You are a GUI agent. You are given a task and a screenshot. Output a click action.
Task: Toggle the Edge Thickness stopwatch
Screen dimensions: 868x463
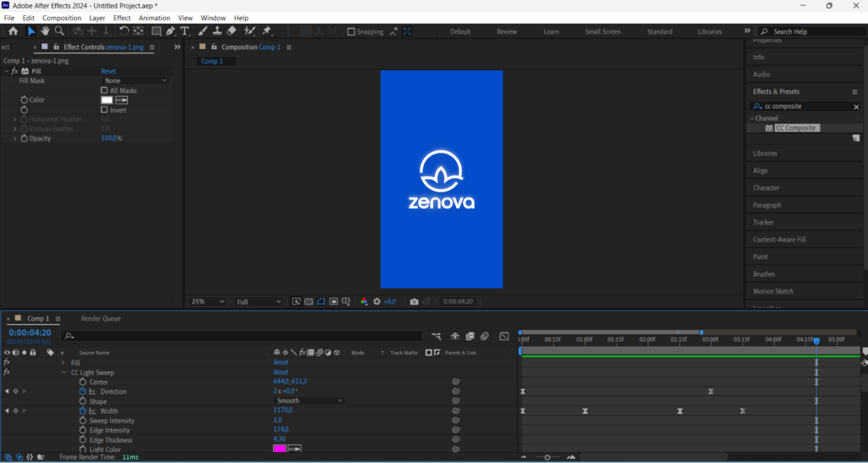tap(82, 440)
